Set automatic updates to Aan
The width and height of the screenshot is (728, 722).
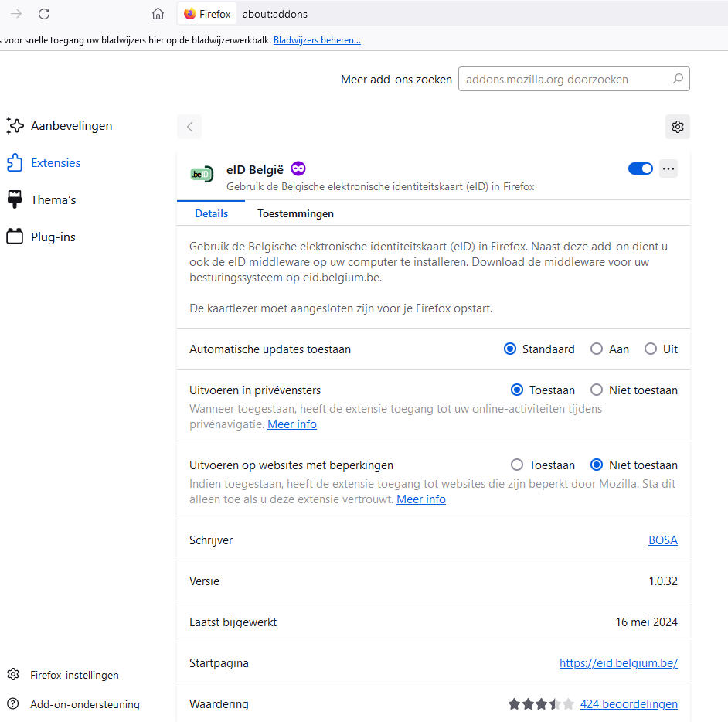click(597, 349)
